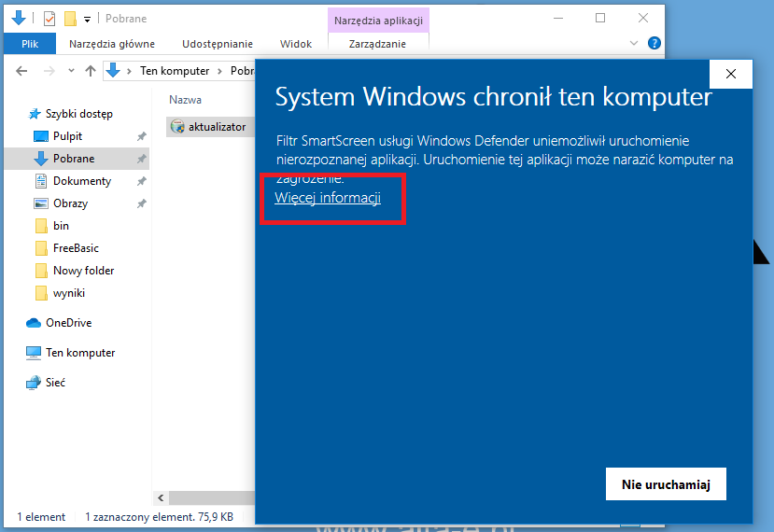Go up one folder level
Viewport: 774px width, 532px height.
pyautogui.click(x=91, y=71)
